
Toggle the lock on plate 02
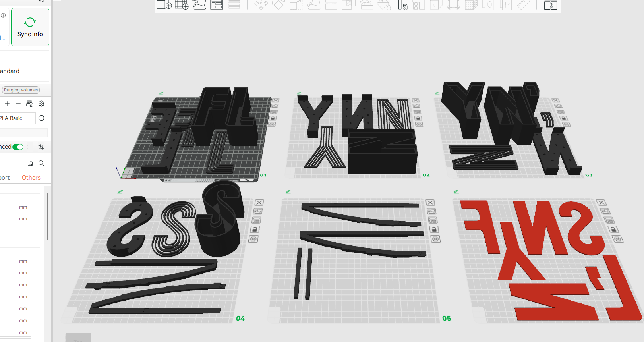(418, 118)
